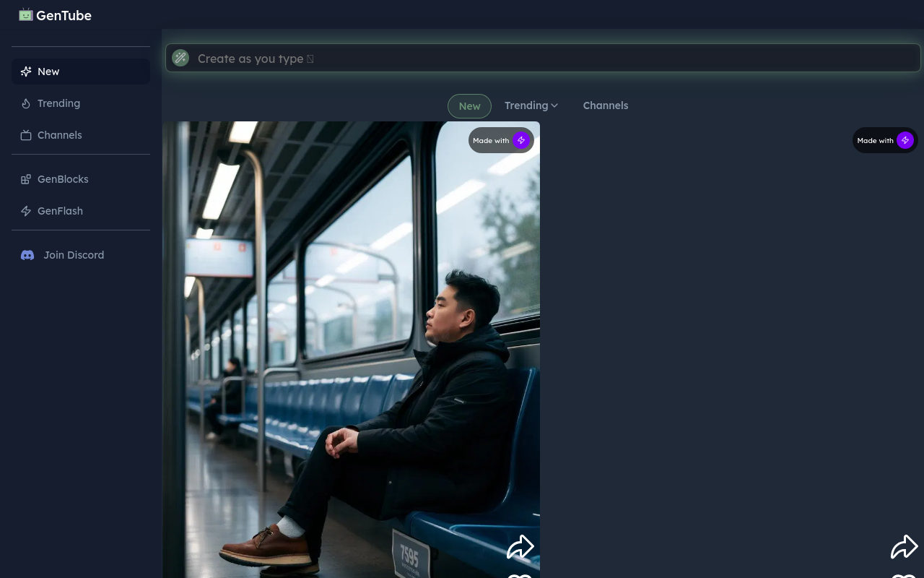The width and height of the screenshot is (924, 578).
Task: Expand the Trending dropdown chevron above the feed
Action: [554, 105]
